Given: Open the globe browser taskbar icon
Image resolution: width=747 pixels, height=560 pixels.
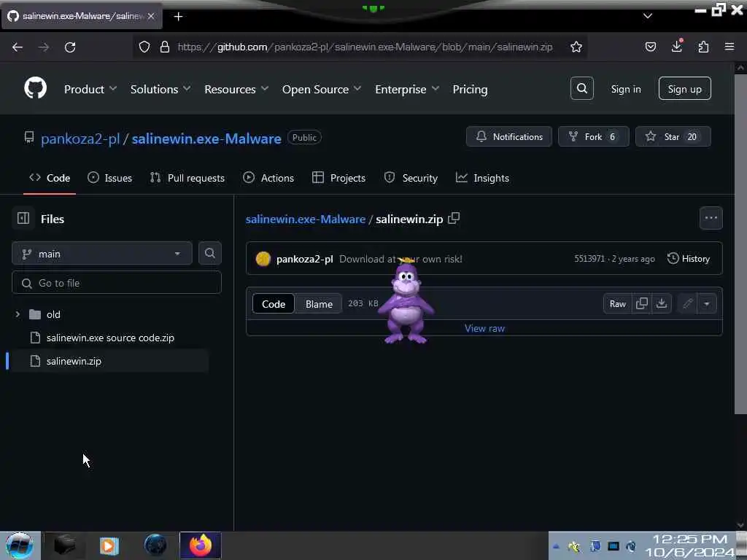Looking at the screenshot, I should pos(155,545).
